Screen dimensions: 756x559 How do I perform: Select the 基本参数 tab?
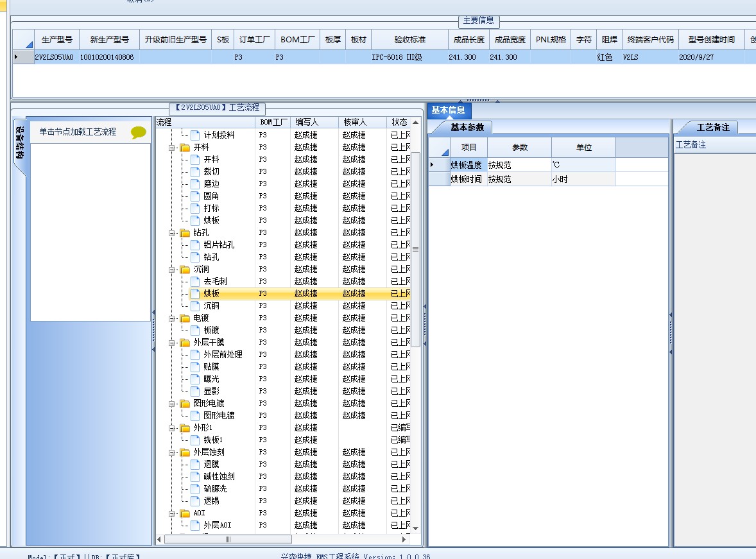point(467,127)
